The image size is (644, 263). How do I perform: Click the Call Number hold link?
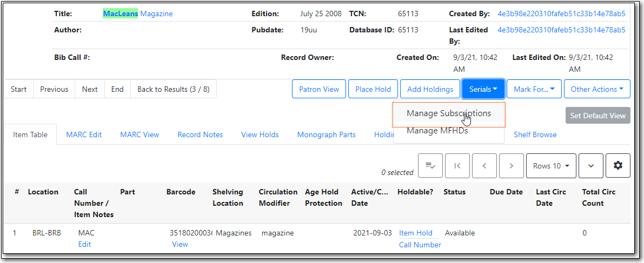(420, 245)
